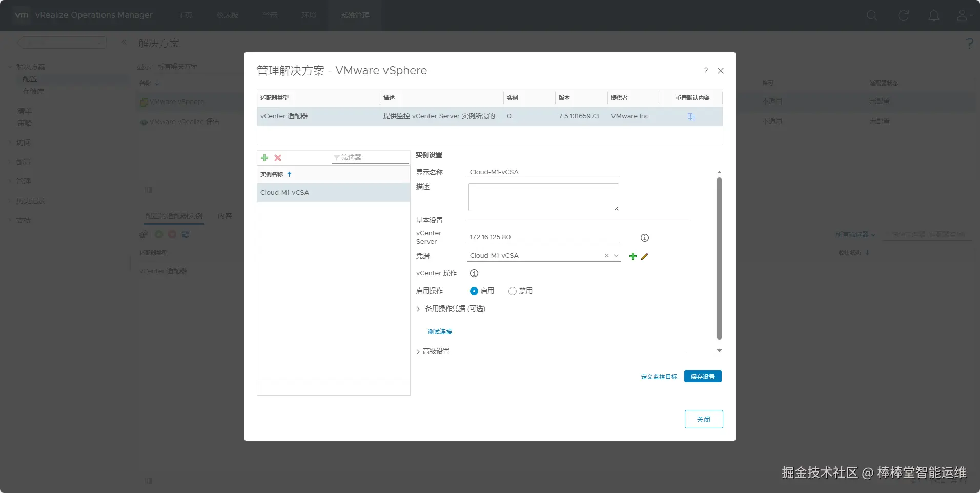Clear the selected Cloud-M1-vCSA credential
The width and height of the screenshot is (980, 493).
pos(607,256)
